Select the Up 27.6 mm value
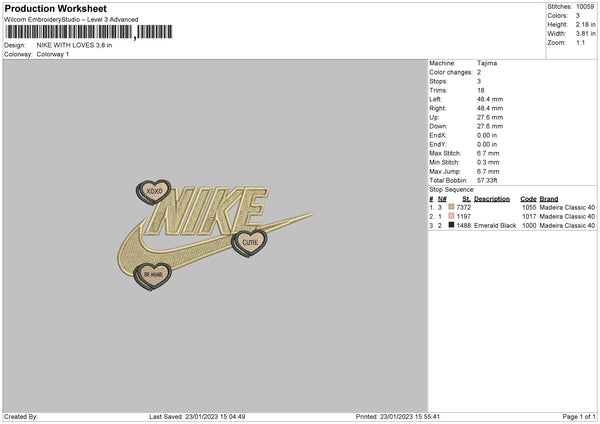This screenshot has height=424, width=600. tap(490, 117)
